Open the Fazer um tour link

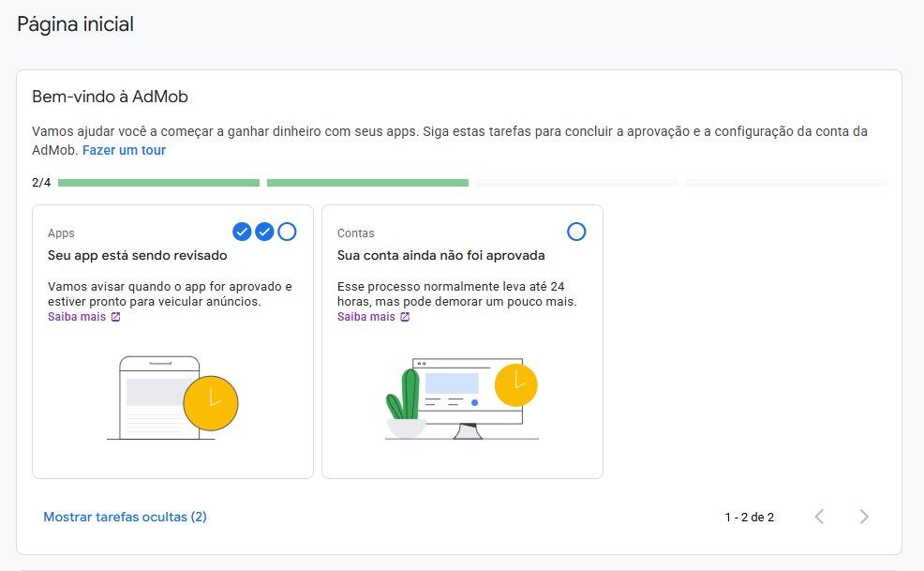coord(124,150)
